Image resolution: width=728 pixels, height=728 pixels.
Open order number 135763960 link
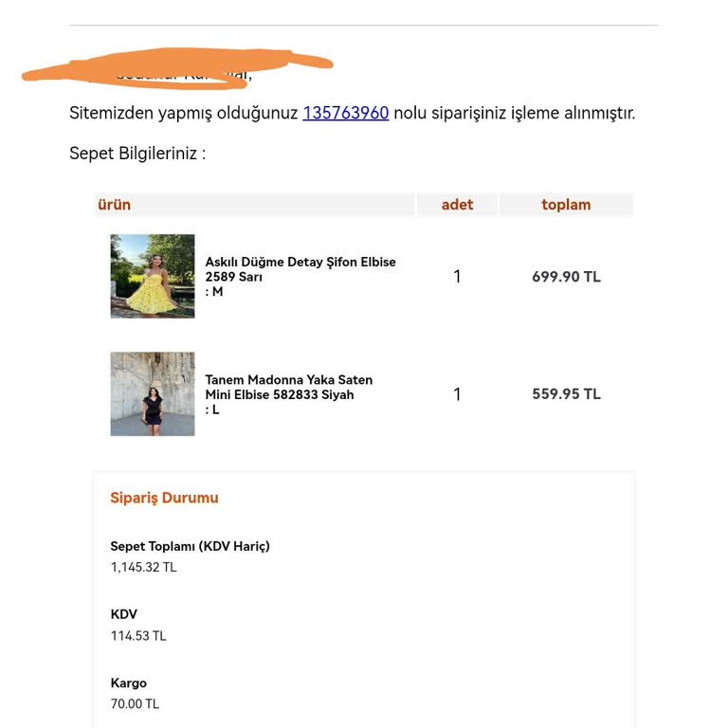point(345,113)
